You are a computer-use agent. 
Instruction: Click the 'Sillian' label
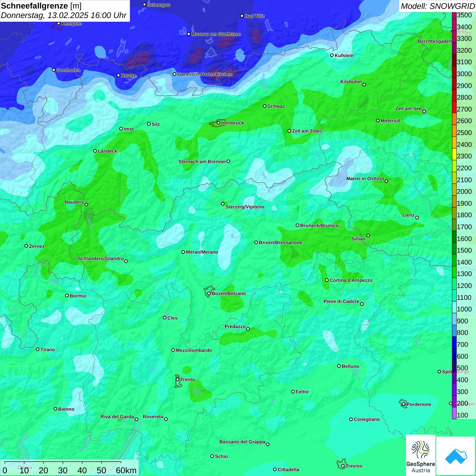pos(358,239)
